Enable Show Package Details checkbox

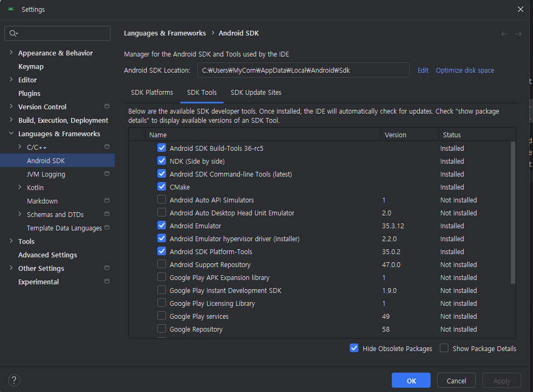tap(444, 348)
